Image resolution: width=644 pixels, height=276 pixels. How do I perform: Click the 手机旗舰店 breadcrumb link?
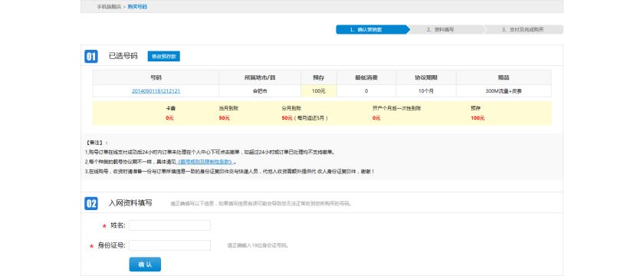pyautogui.click(x=109, y=7)
